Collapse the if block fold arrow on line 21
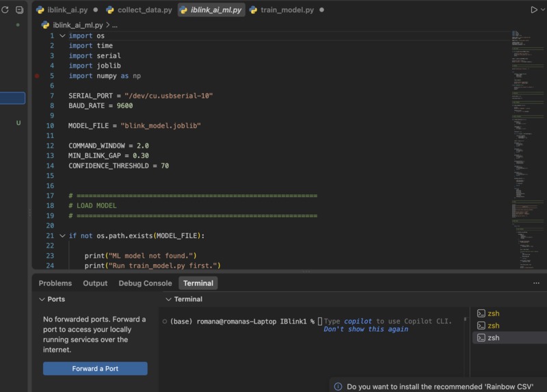The image size is (547, 392). click(62, 235)
